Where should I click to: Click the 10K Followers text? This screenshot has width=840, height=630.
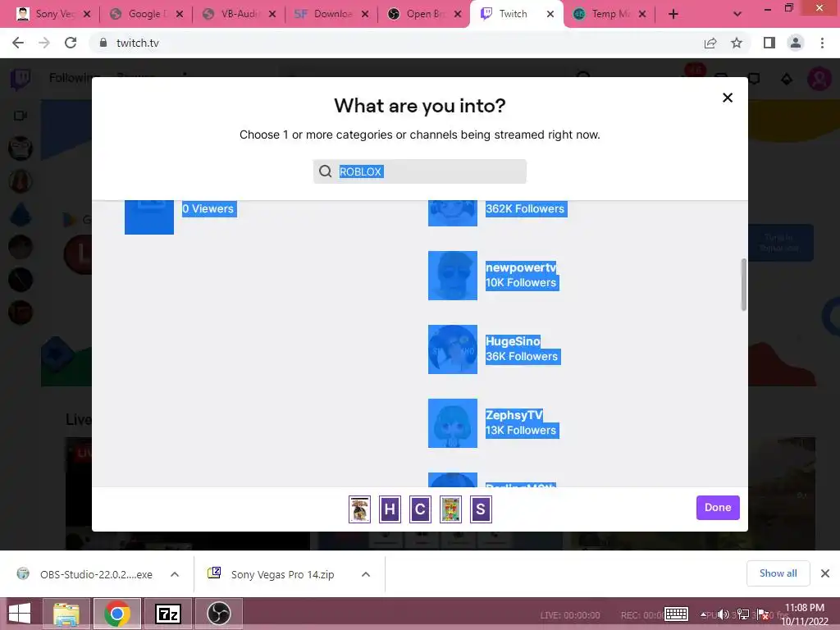tap(521, 283)
